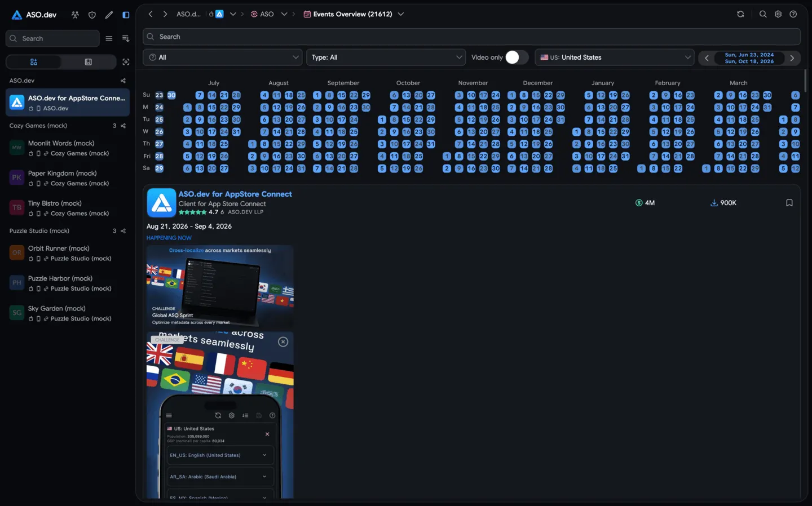
Task: Switch to the apps grid view tab
Action: point(34,62)
